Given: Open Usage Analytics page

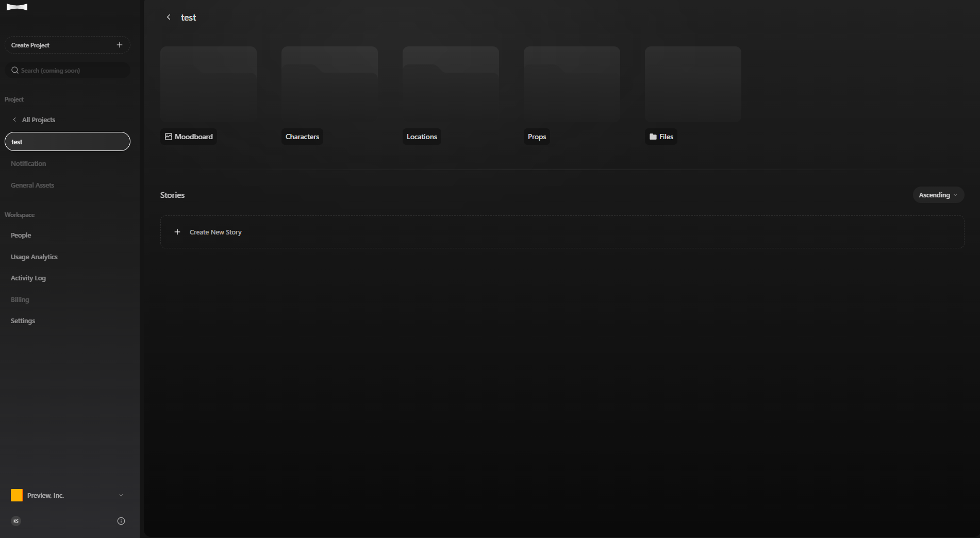Looking at the screenshot, I should 34,257.
